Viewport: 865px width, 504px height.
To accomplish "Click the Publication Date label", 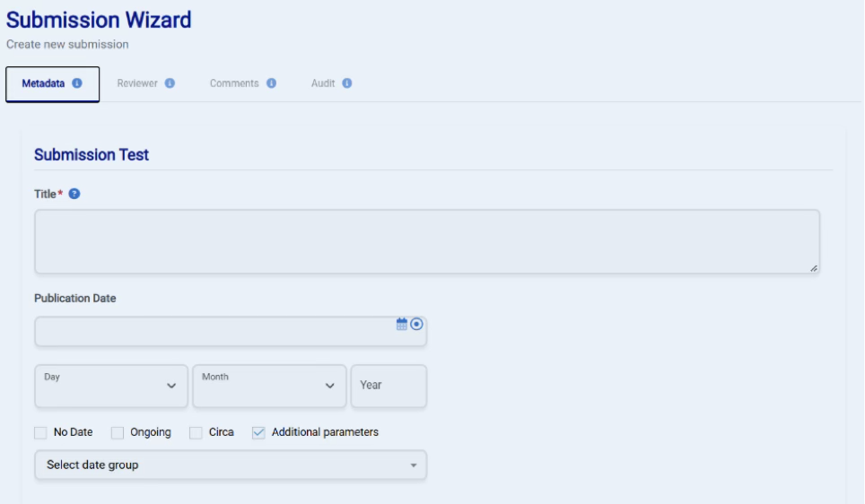I will 75,299.
